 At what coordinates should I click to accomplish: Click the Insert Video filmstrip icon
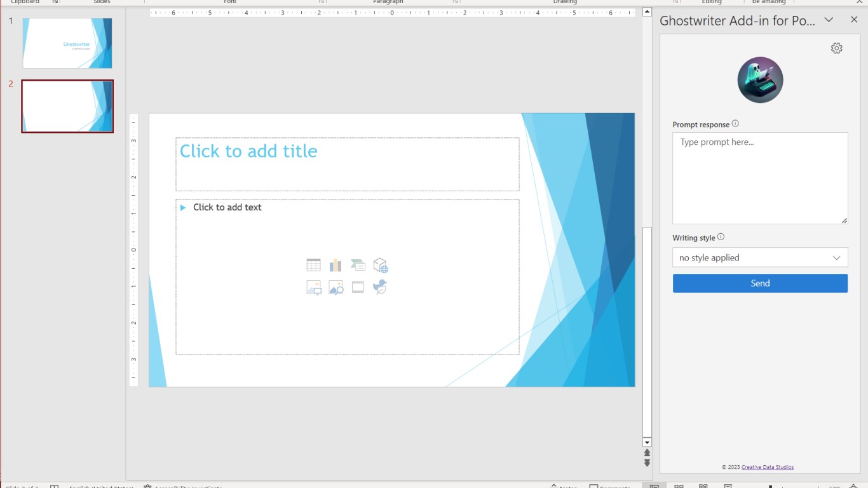(358, 287)
